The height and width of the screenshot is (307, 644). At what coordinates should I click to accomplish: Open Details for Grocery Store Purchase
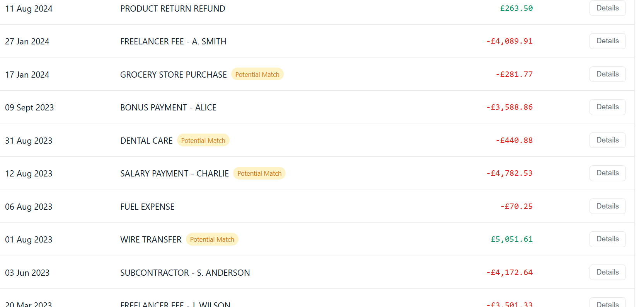pyautogui.click(x=607, y=74)
